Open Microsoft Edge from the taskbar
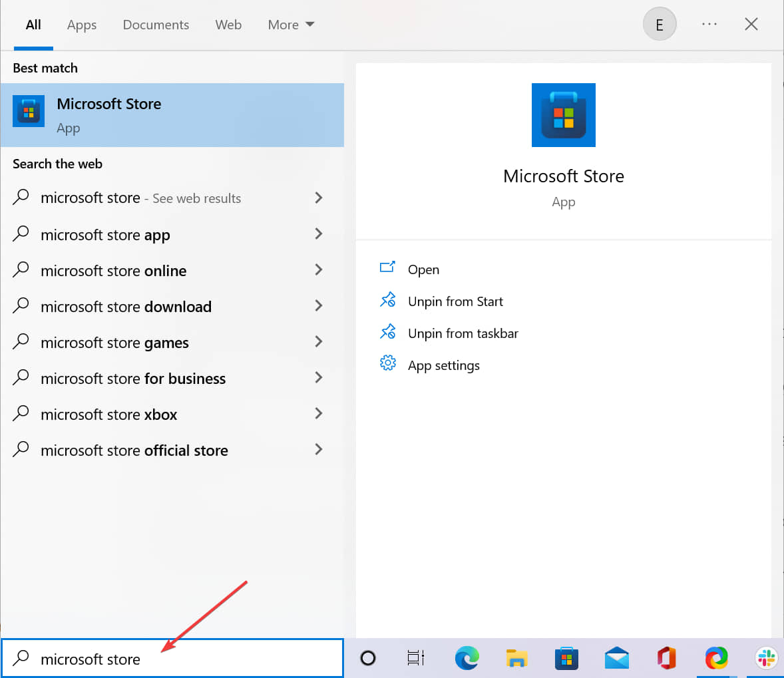Image resolution: width=784 pixels, height=678 pixels. click(467, 659)
